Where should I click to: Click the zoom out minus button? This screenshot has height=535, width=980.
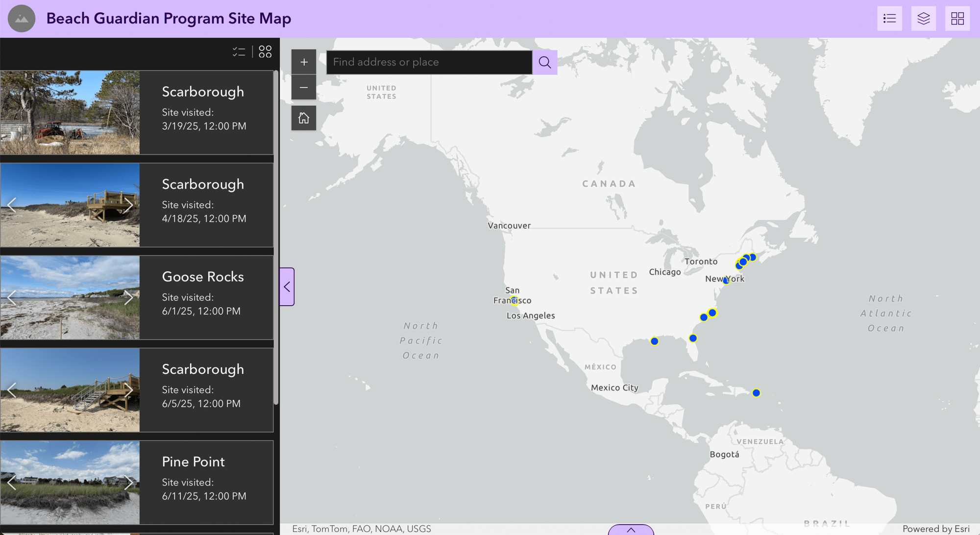tap(304, 88)
